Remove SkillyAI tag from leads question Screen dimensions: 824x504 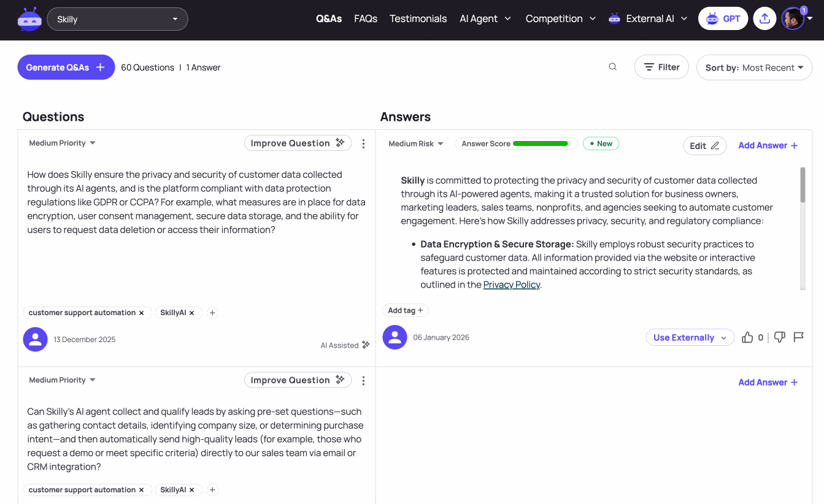(x=191, y=490)
